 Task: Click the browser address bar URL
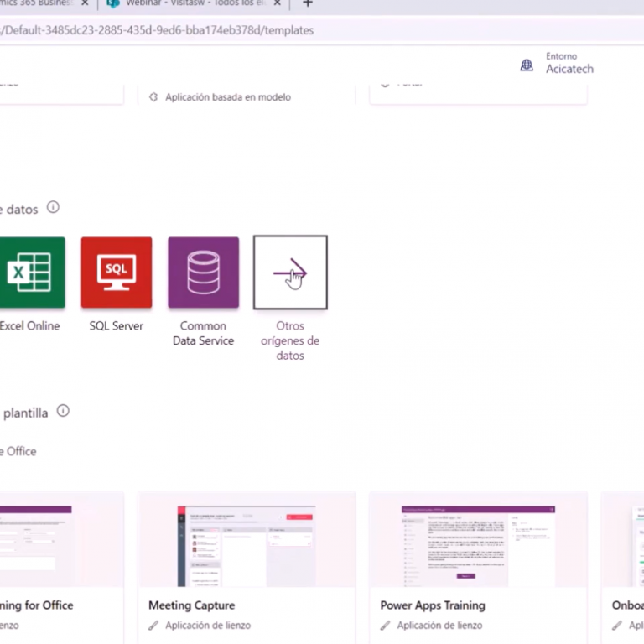157,30
